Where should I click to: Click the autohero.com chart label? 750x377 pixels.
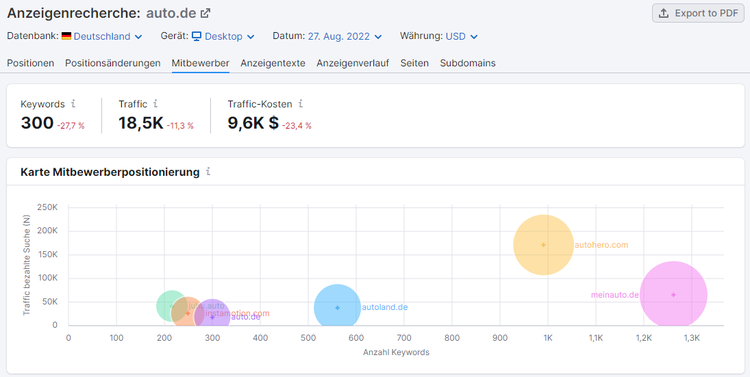[601, 245]
